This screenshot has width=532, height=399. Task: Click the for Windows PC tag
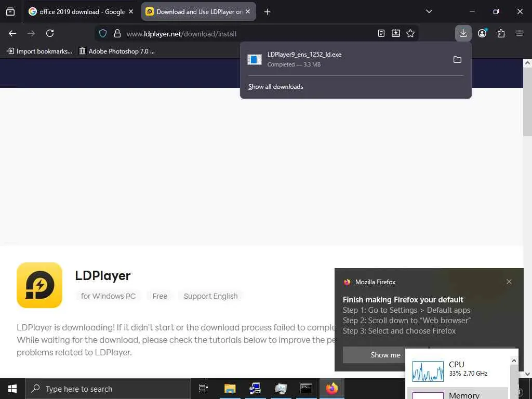pyautogui.click(x=108, y=296)
